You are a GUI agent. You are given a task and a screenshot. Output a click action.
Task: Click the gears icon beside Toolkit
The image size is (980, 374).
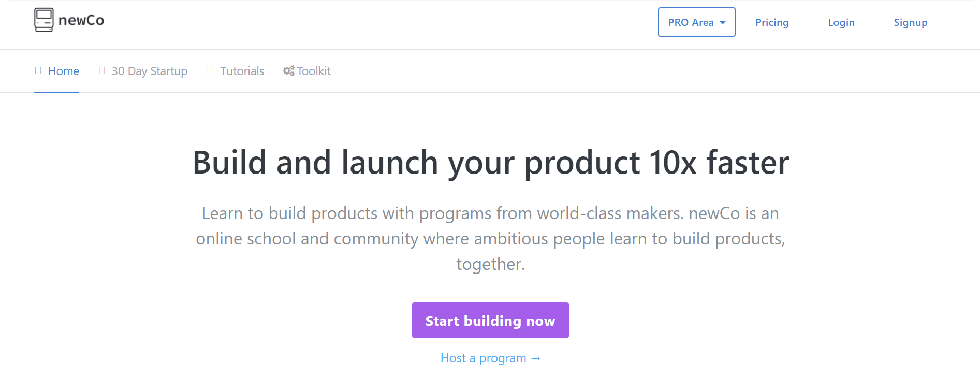[x=288, y=71]
